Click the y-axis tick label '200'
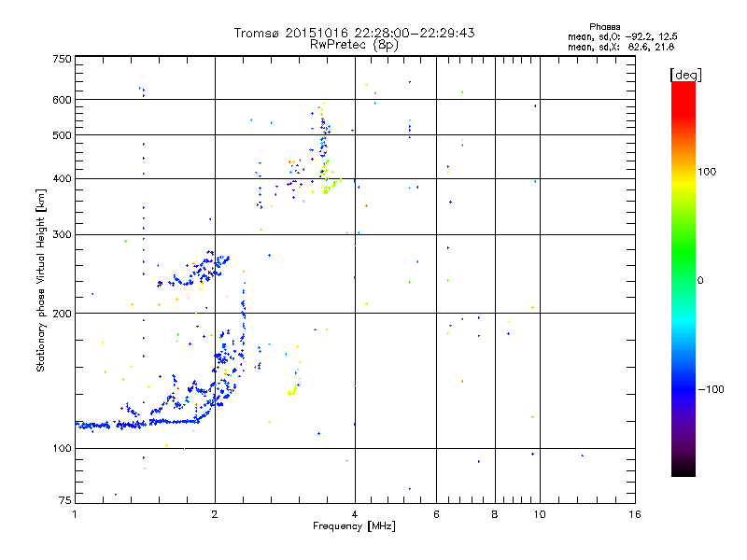The width and height of the screenshot is (747, 560). [x=62, y=314]
